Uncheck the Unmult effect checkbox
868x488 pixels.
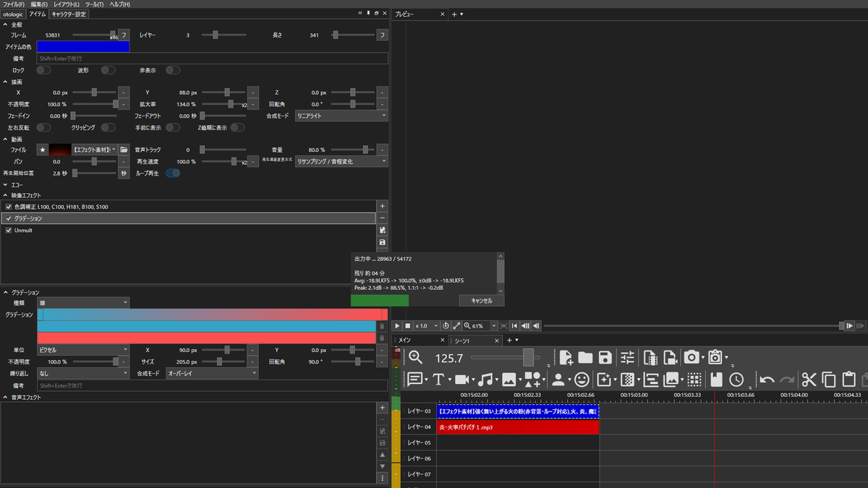(x=9, y=230)
